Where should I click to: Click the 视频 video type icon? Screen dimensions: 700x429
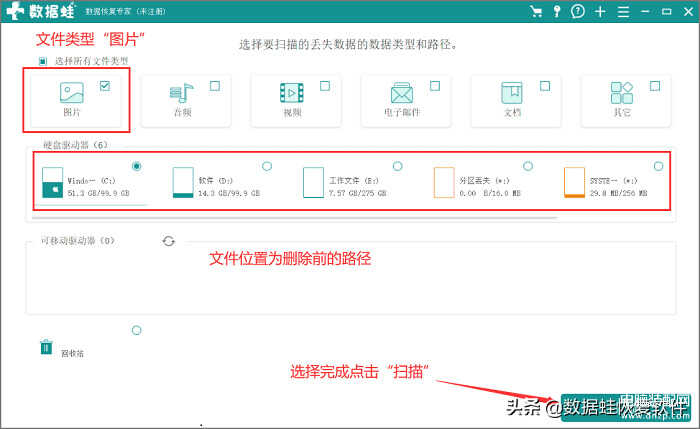tap(292, 93)
